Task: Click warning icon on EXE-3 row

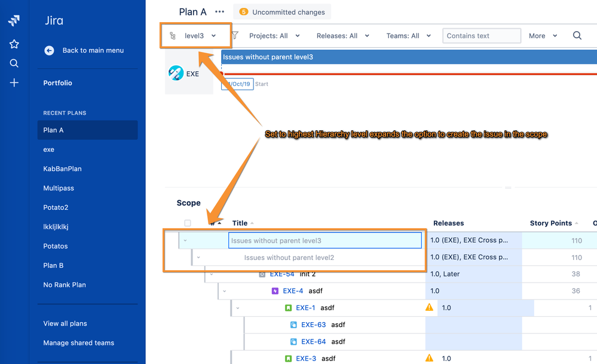Action: (430, 358)
